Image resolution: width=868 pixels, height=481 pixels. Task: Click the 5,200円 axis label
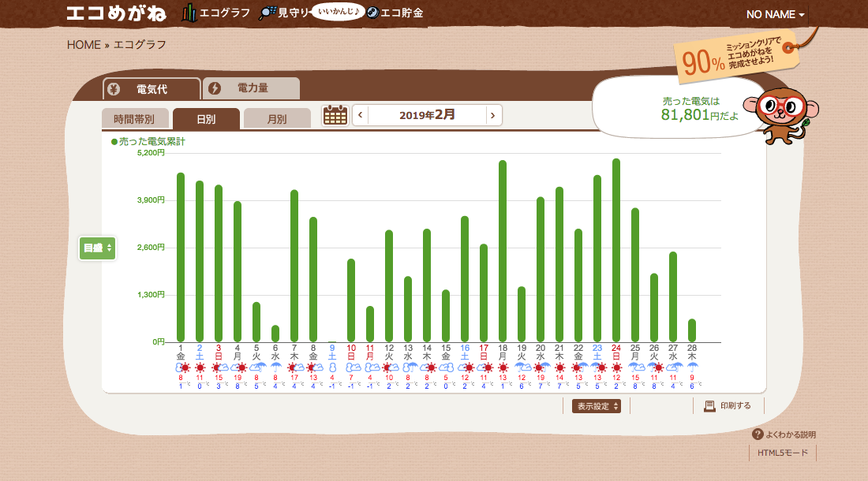[x=152, y=153]
